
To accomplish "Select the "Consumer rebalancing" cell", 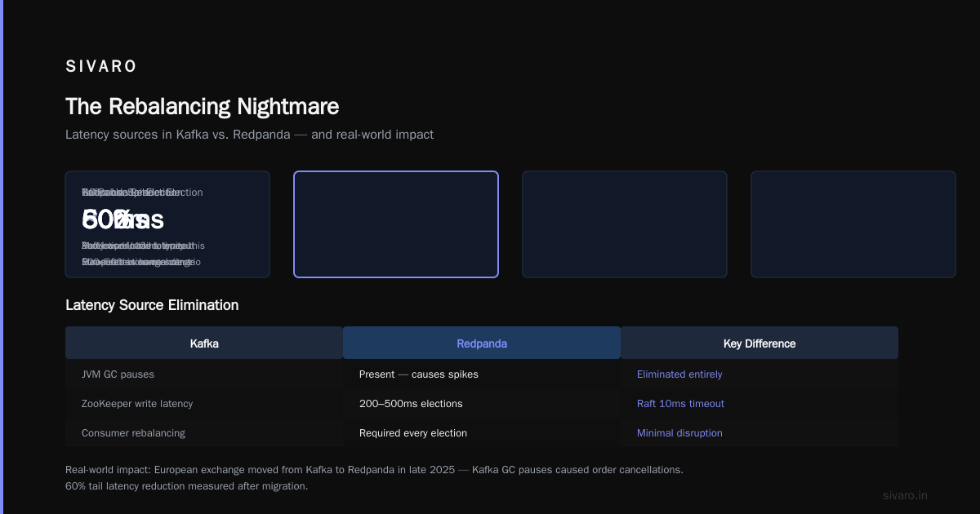I will (x=204, y=433).
